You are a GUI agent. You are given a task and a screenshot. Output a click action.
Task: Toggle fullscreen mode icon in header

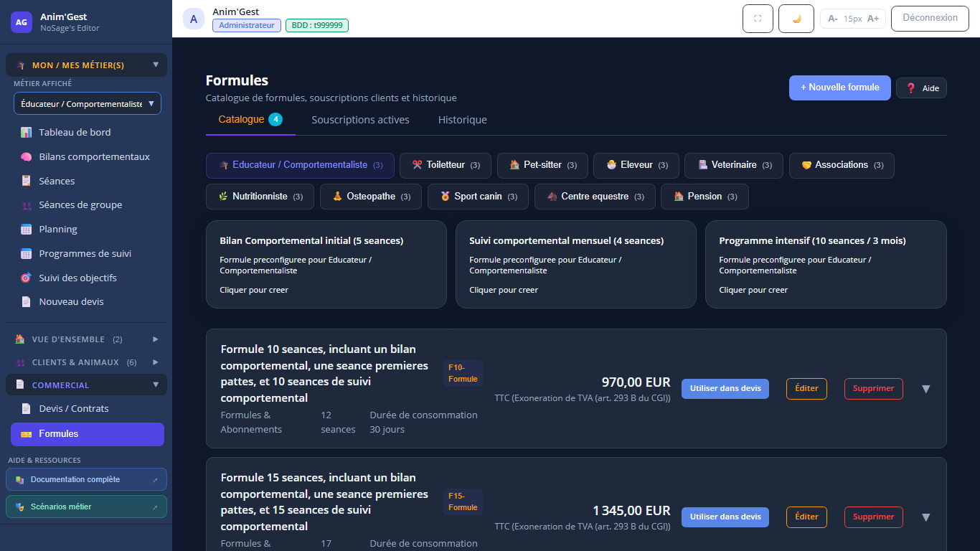click(x=758, y=19)
